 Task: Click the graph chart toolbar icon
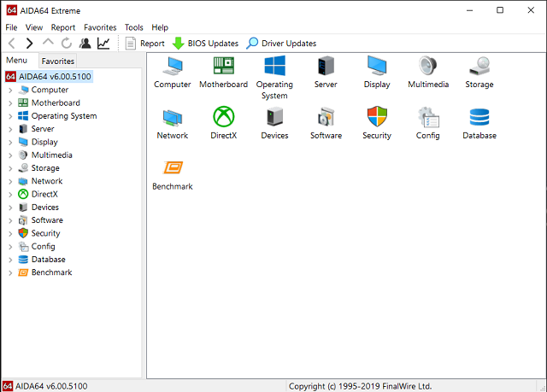103,44
